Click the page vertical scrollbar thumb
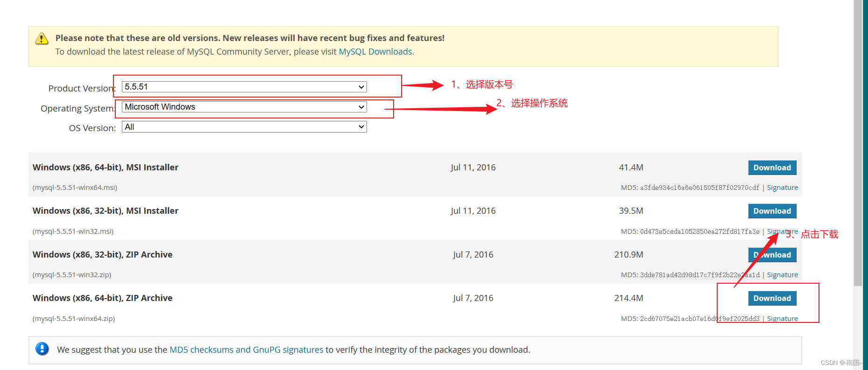868x370 pixels. [x=858, y=142]
